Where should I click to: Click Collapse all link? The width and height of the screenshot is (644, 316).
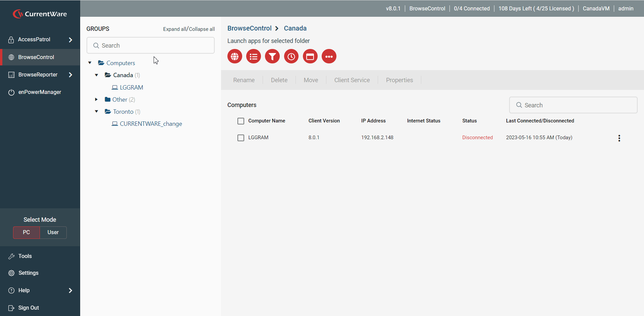click(x=202, y=29)
